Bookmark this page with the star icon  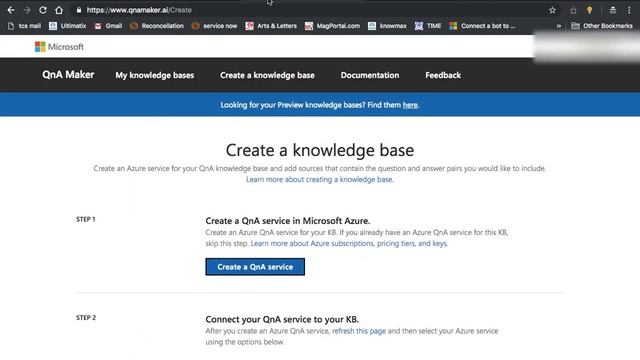[552, 10]
